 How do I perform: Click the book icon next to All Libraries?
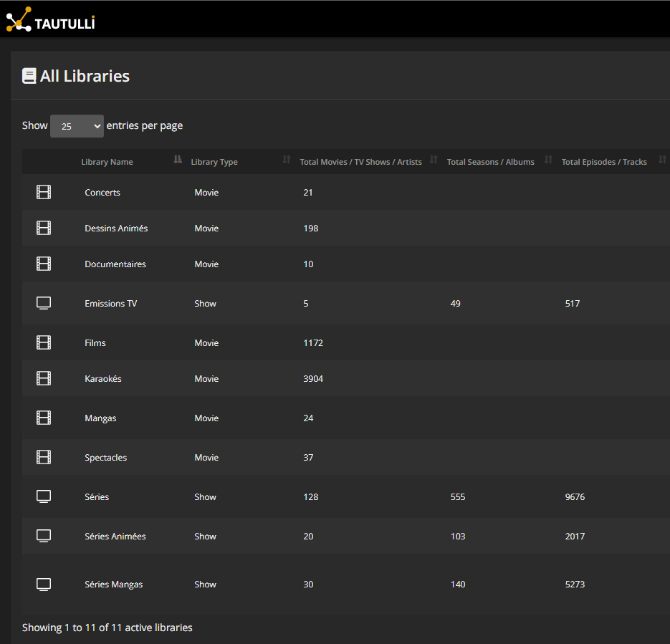pyautogui.click(x=29, y=76)
